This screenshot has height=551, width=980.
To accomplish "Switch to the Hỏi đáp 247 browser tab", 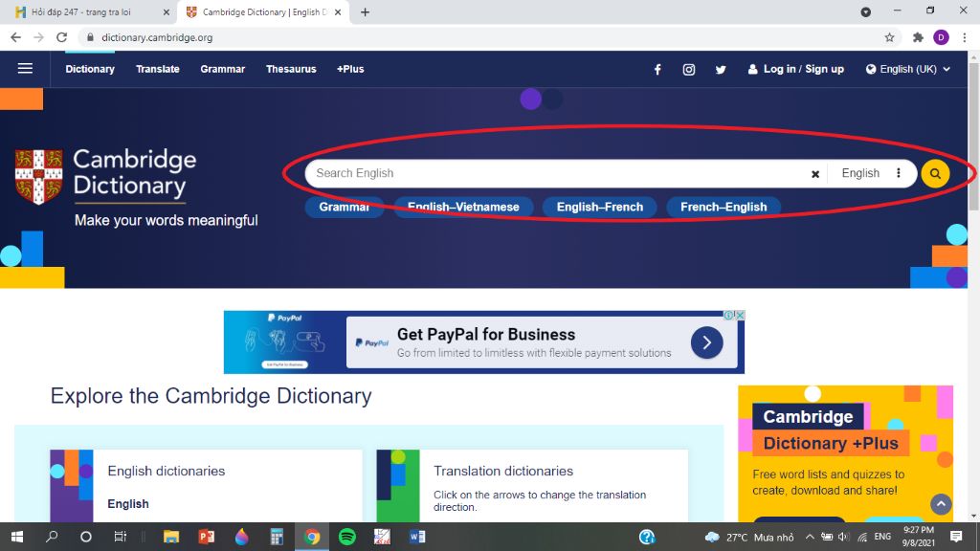I will coord(88,12).
